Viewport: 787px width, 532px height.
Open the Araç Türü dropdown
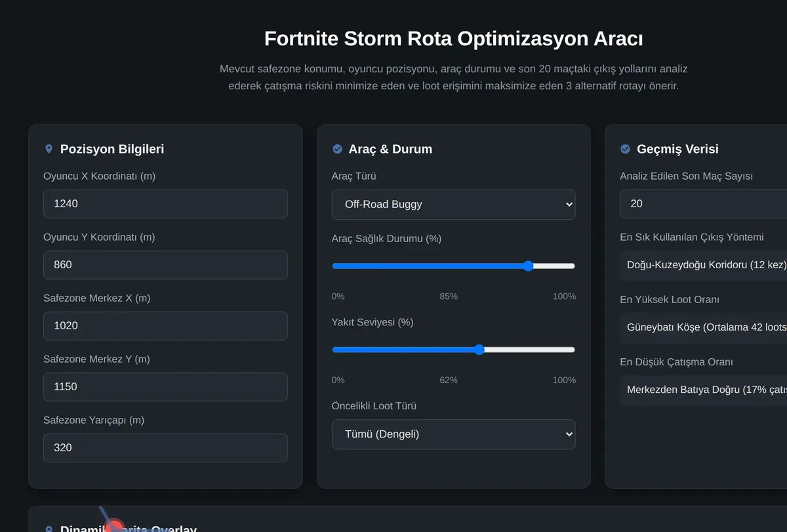tap(454, 205)
